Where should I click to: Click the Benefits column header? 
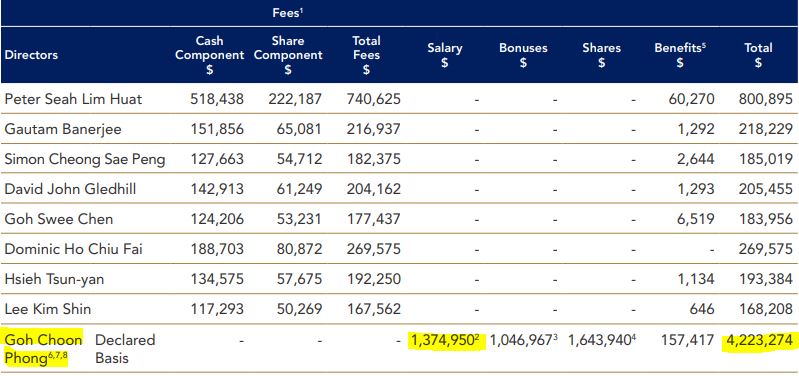(x=680, y=55)
